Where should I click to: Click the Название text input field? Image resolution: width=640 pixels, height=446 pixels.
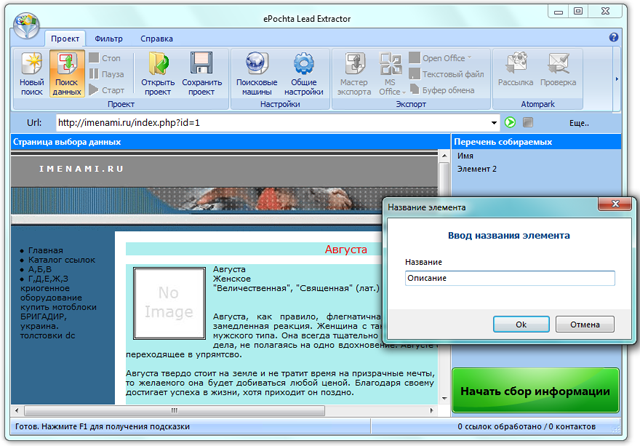coord(510,278)
